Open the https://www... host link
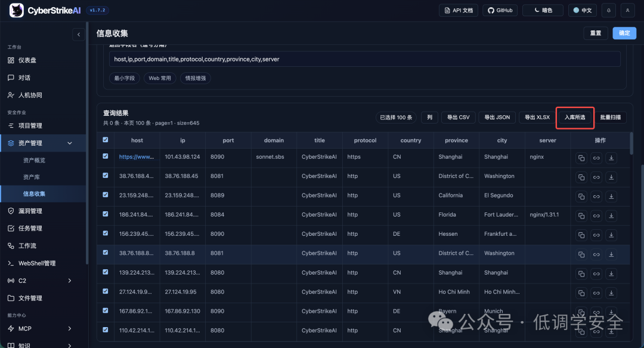644x348 pixels. pyautogui.click(x=137, y=157)
